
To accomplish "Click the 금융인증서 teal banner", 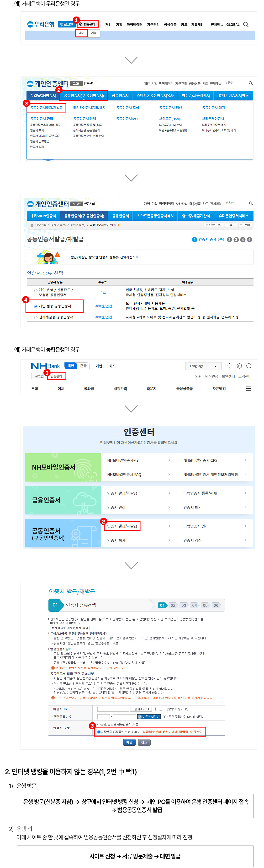I will 63,500.
